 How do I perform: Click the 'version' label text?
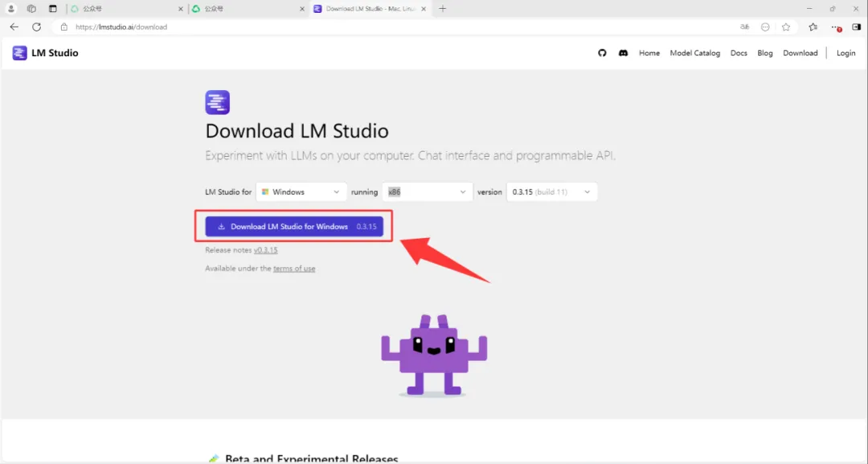coord(489,192)
